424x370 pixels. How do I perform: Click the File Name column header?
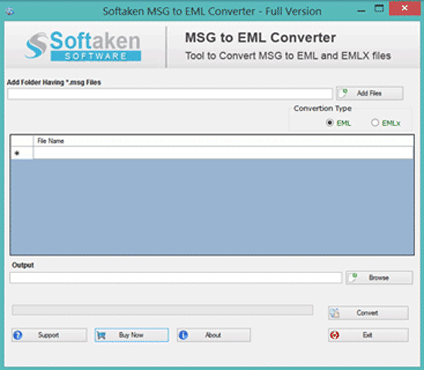pyautogui.click(x=223, y=141)
